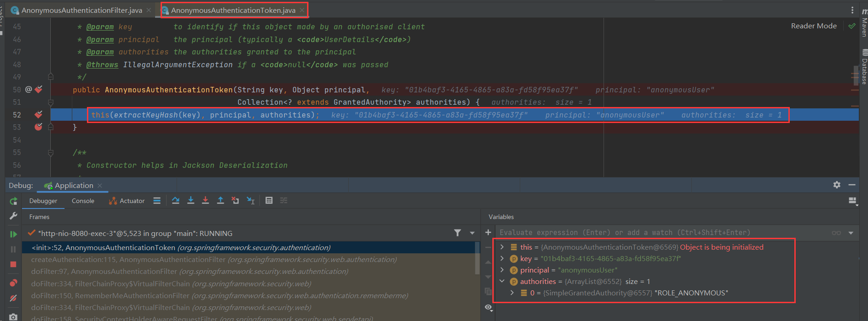Screen dimensions: 868x321
Task: Toggle breakpoint on line 50
Action: 38,90
